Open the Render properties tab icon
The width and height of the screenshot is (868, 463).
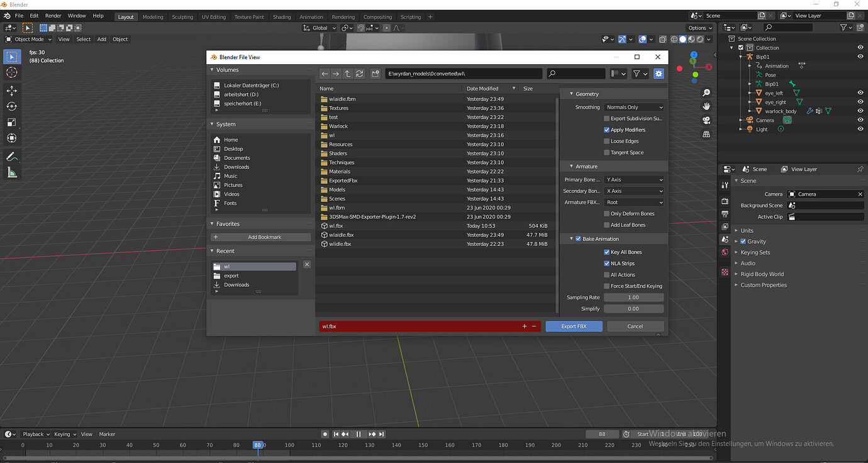(725, 201)
